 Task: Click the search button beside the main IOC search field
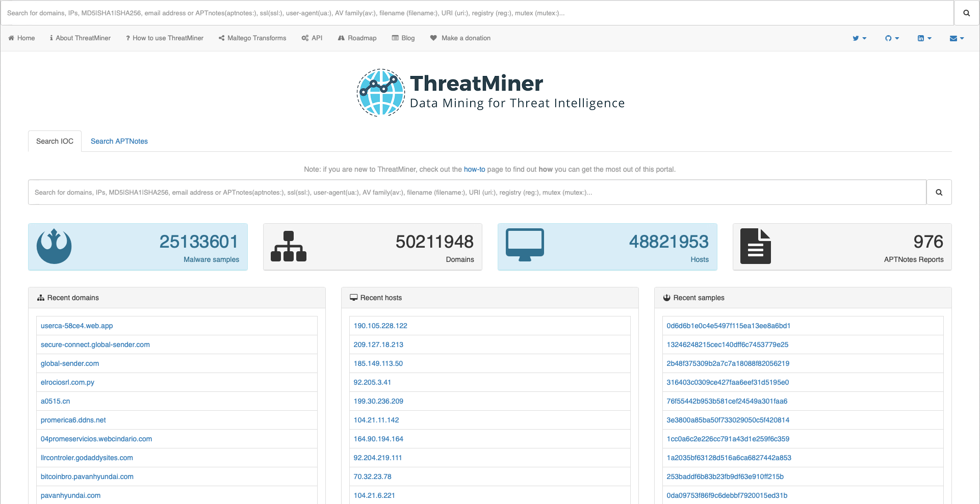(x=939, y=192)
